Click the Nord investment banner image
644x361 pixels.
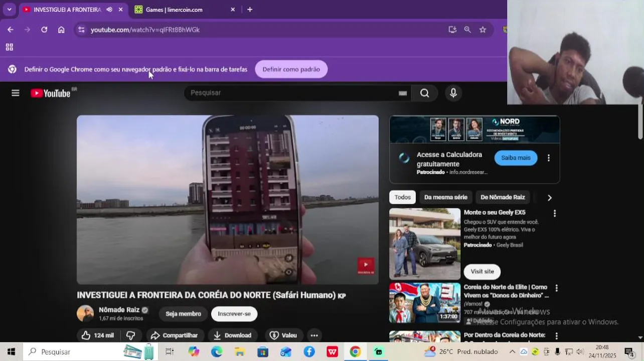474,129
